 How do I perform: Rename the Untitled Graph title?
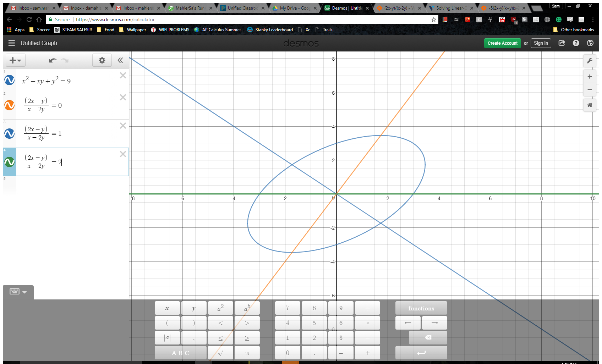(39, 43)
